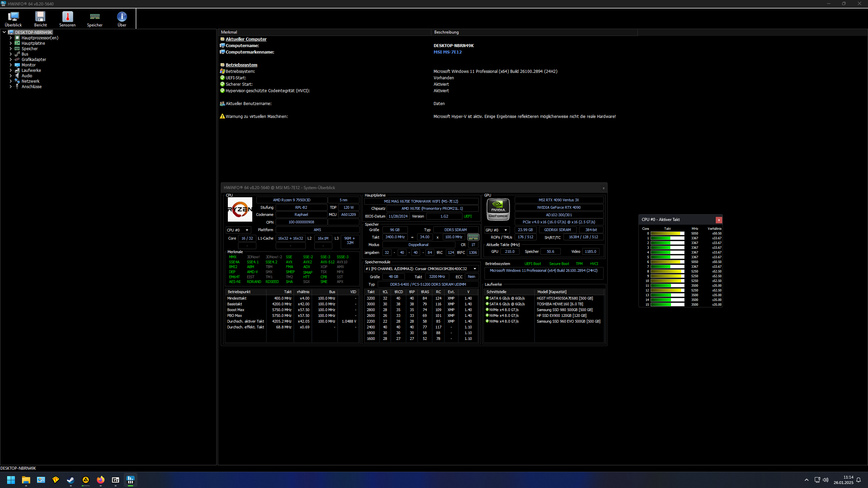Screen dimensions: 868x488
Task: Click the Grafikadapter tree icon
Action: click(x=17, y=60)
